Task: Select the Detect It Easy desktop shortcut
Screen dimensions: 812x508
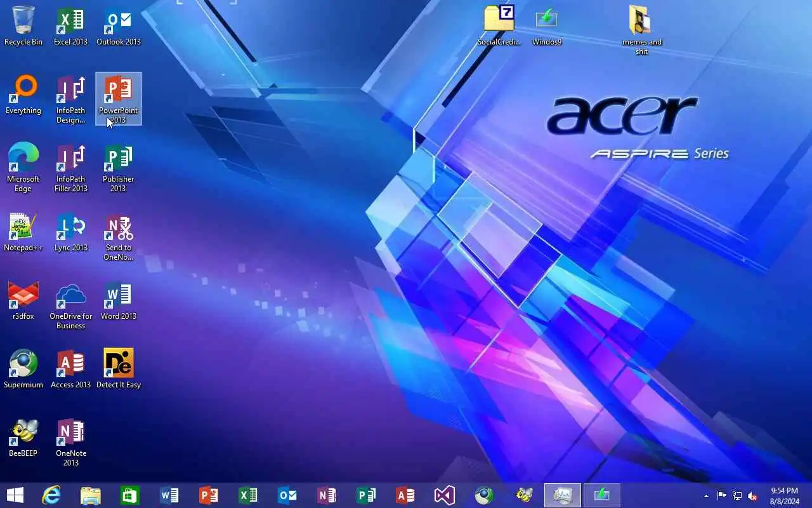Action: [119, 369]
